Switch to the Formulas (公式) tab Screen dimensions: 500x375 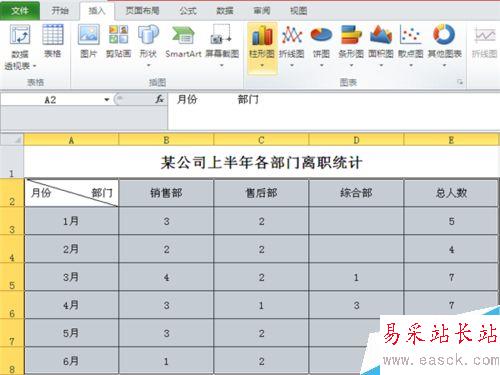(x=188, y=11)
